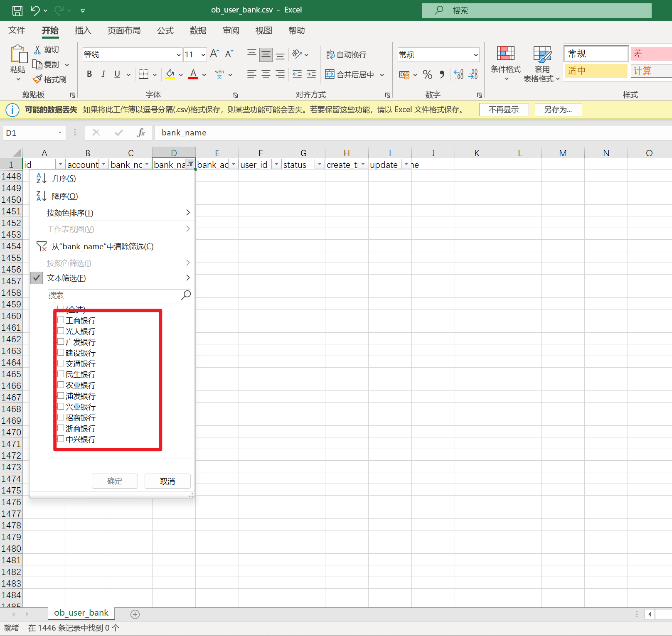Increase font size with large A
This screenshot has width=672, height=636.
click(x=214, y=54)
